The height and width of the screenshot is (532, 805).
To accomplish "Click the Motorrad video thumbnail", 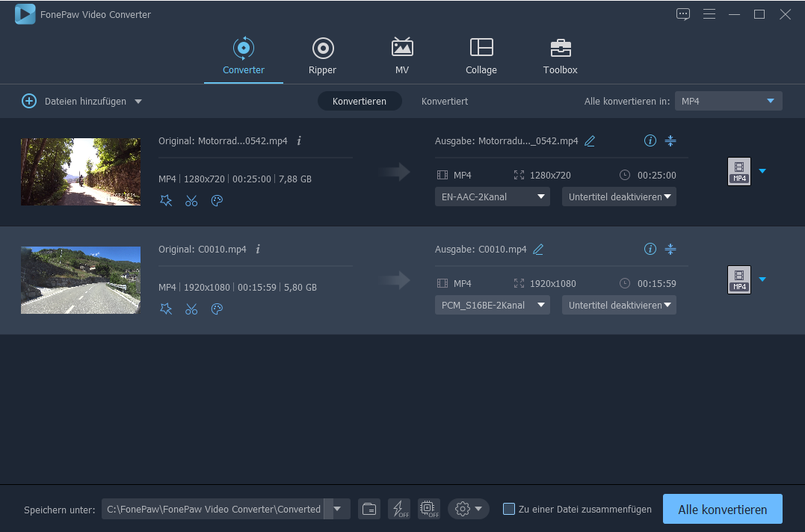I will point(81,172).
